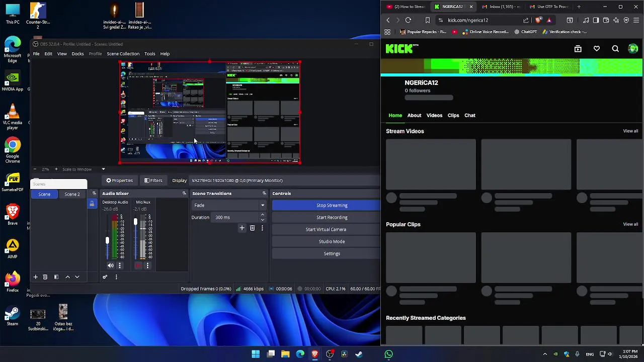Open Brave Wallet icon

coord(606,20)
